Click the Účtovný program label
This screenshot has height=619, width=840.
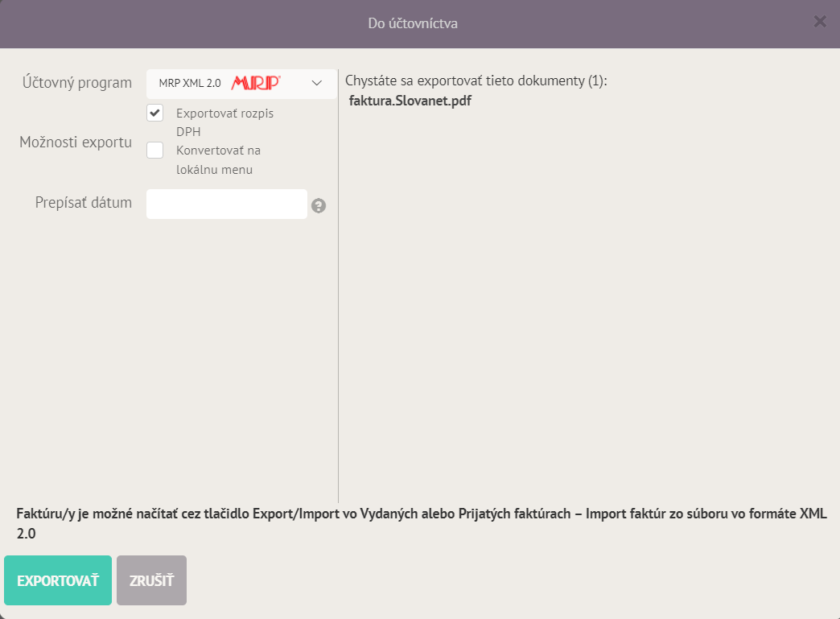[x=77, y=83]
